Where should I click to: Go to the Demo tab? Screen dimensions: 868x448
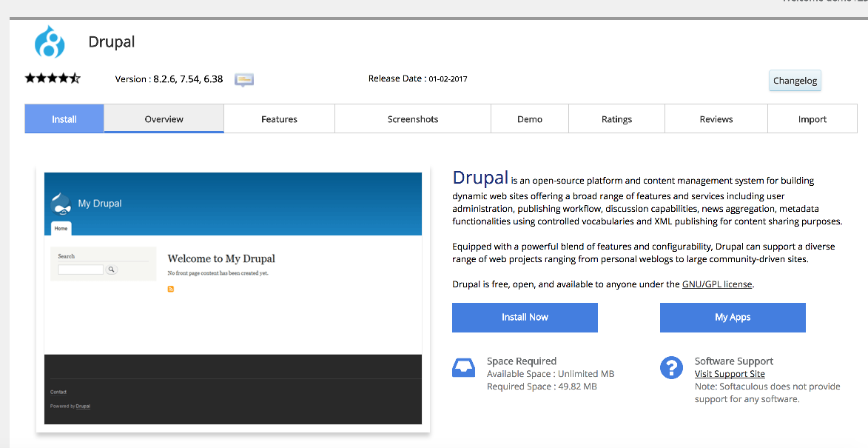click(x=530, y=118)
